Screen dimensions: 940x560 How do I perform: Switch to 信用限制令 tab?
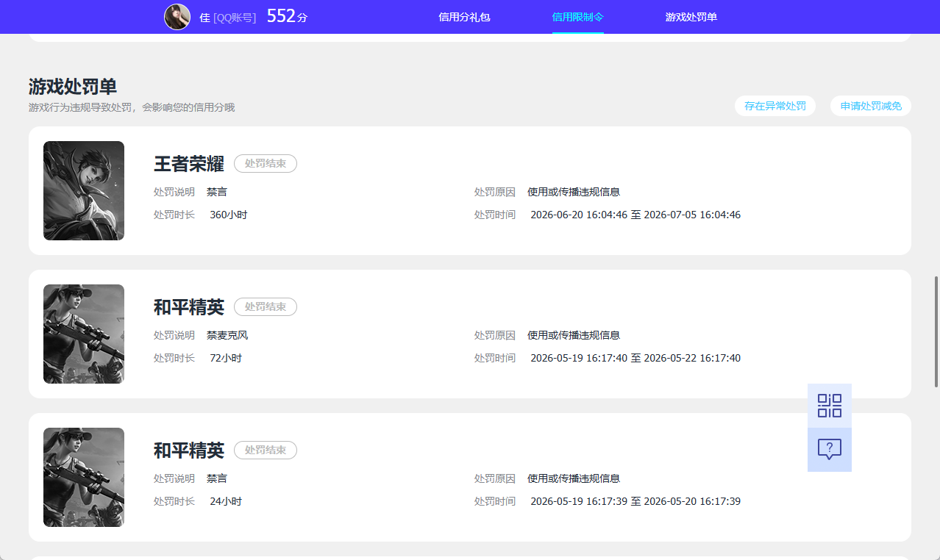point(578,17)
